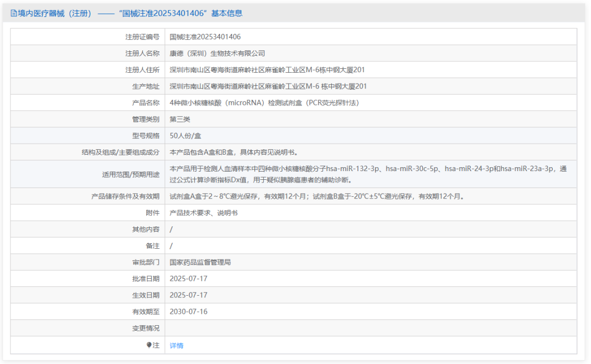
Task: Click the 附件 value 产品技术要求、说明书
Action: pyautogui.click(x=204, y=213)
